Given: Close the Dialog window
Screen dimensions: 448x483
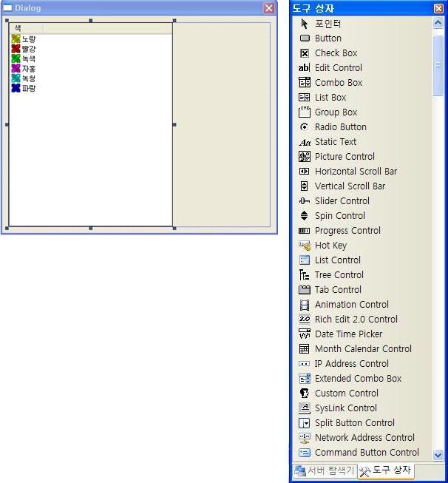Looking at the screenshot, I should [269, 8].
